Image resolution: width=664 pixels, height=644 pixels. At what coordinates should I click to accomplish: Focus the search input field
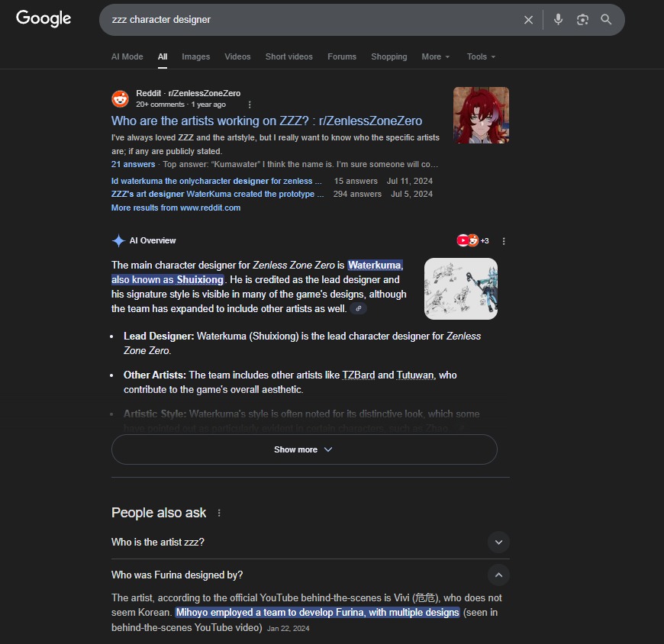[x=314, y=20]
